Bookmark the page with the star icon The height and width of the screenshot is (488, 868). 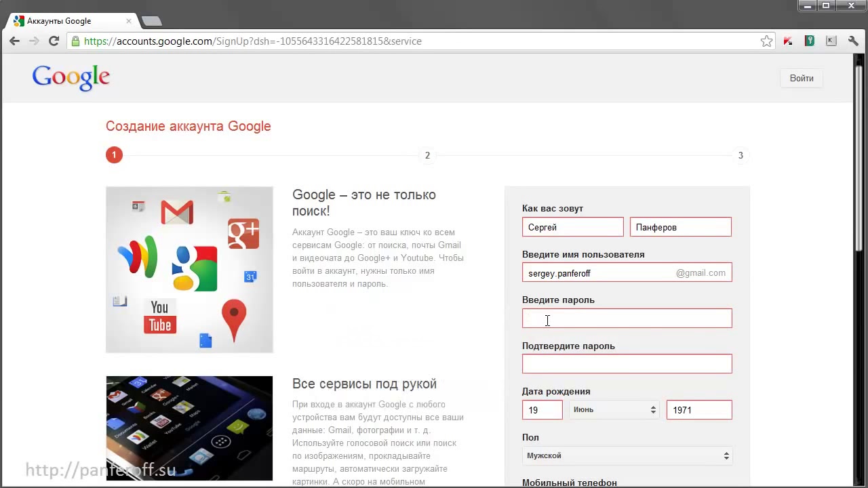click(x=766, y=41)
